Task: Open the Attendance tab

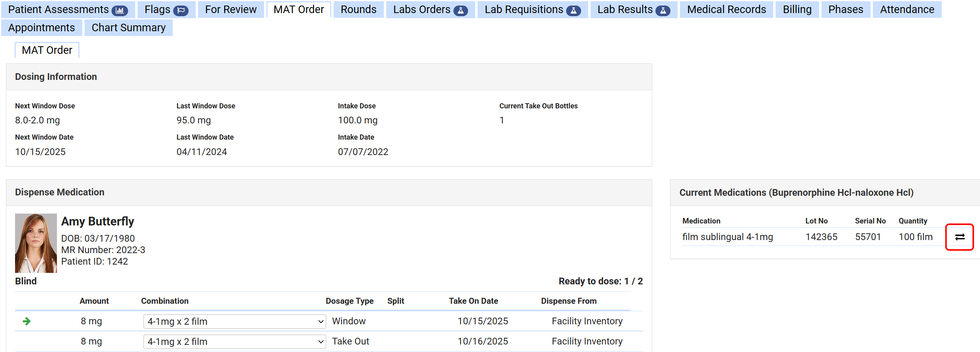Action: point(907,9)
